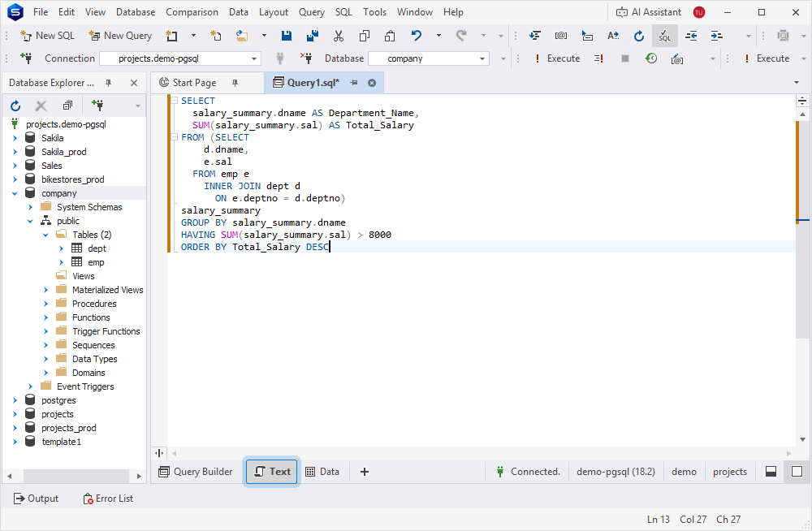
Task: Switch to the Query Builder view tab
Action: coord(196,472)
